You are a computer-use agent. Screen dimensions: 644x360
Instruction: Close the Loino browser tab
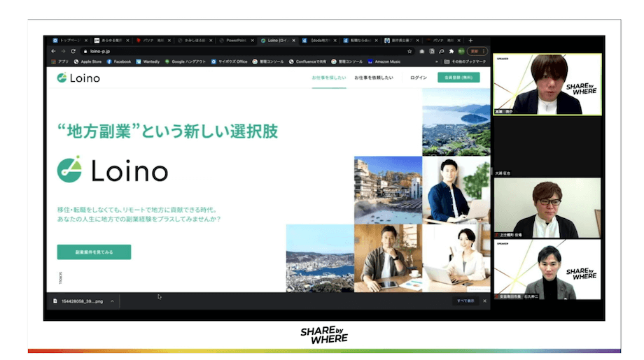294,41
